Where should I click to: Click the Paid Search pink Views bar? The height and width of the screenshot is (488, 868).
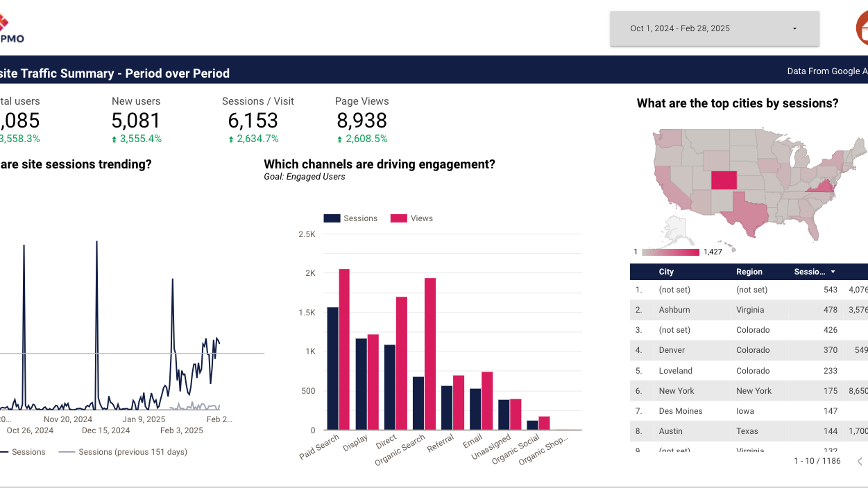(344, 349)
